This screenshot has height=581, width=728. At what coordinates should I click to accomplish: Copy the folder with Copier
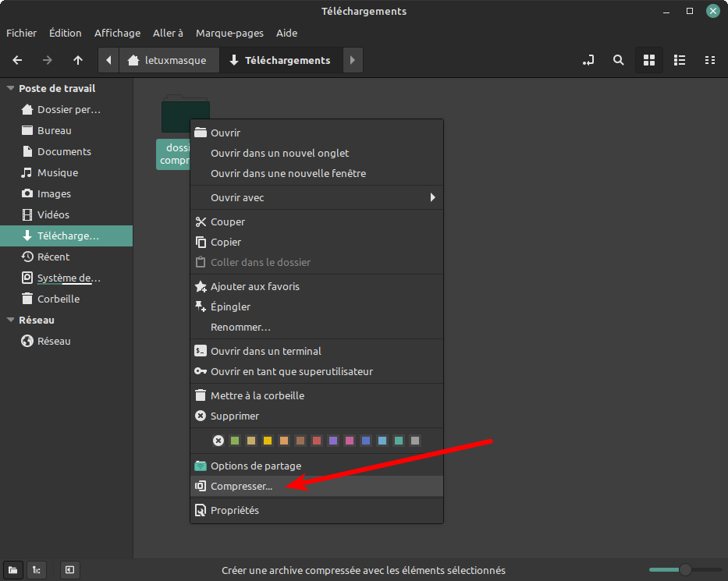(x=317, y=243)
